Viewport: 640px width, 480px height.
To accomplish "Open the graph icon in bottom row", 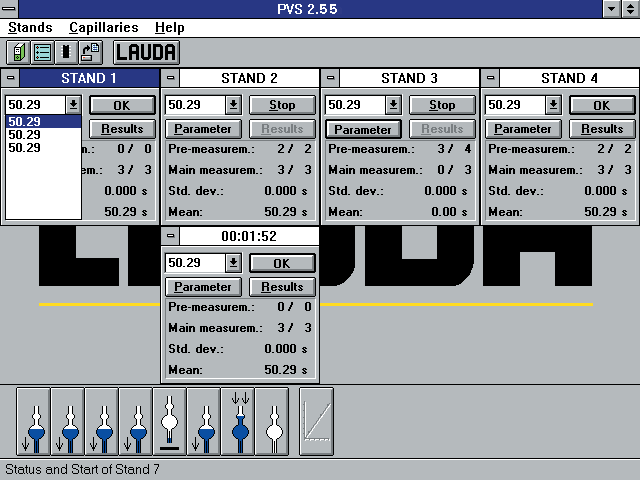I will (316, 422).
